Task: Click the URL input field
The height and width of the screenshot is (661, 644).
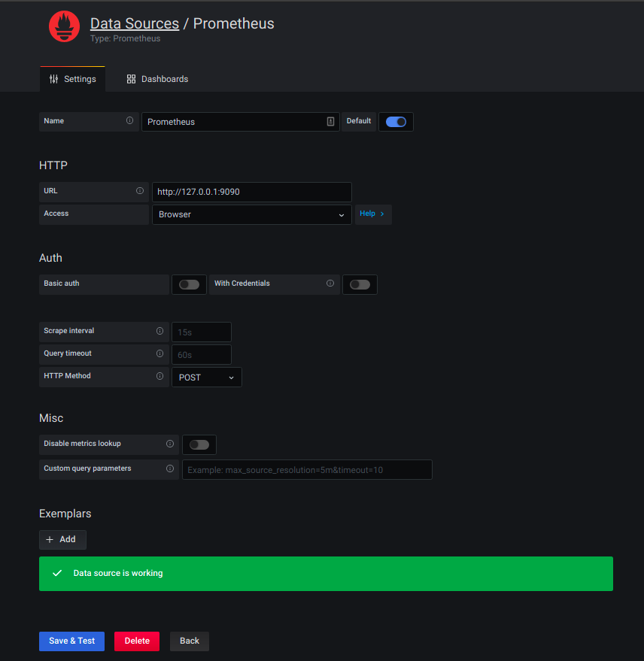Action: [x=252, y=192]
